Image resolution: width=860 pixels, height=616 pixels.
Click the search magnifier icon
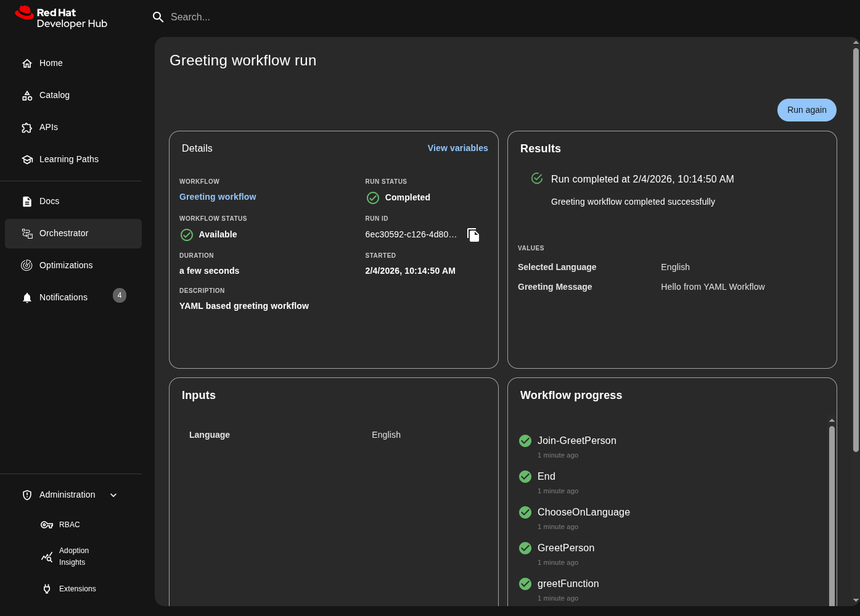(x=158, y=17)
